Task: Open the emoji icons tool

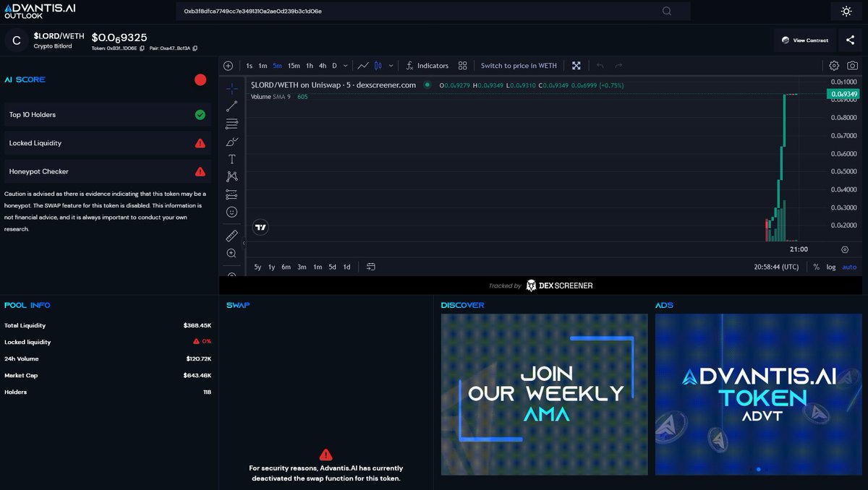Action: [231, 212]
